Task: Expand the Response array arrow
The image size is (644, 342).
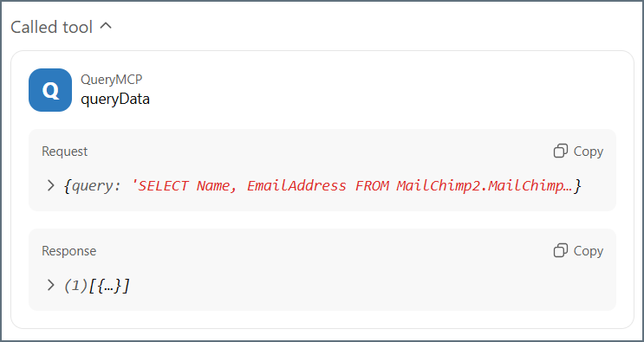Action: click(x=50, y=285)
